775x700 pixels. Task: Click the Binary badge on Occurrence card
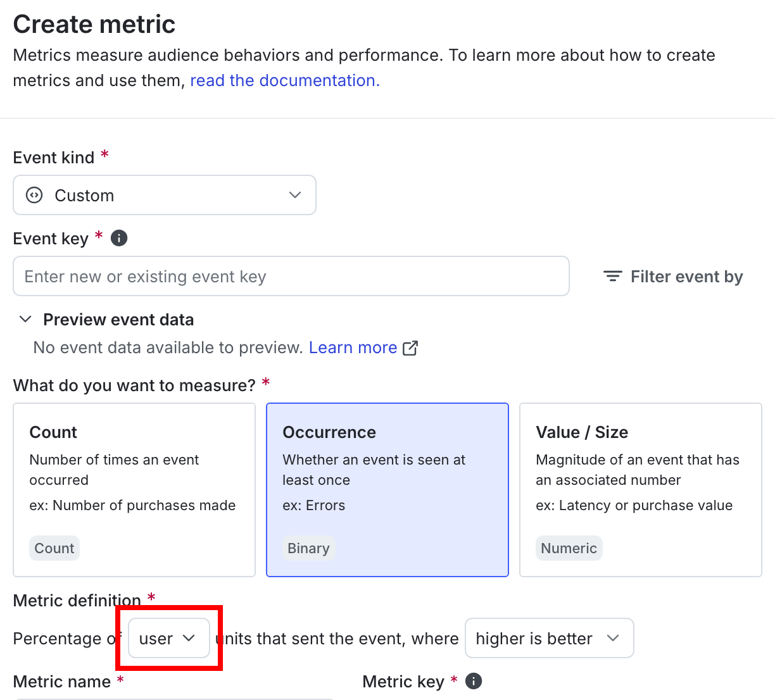point(308,548)
